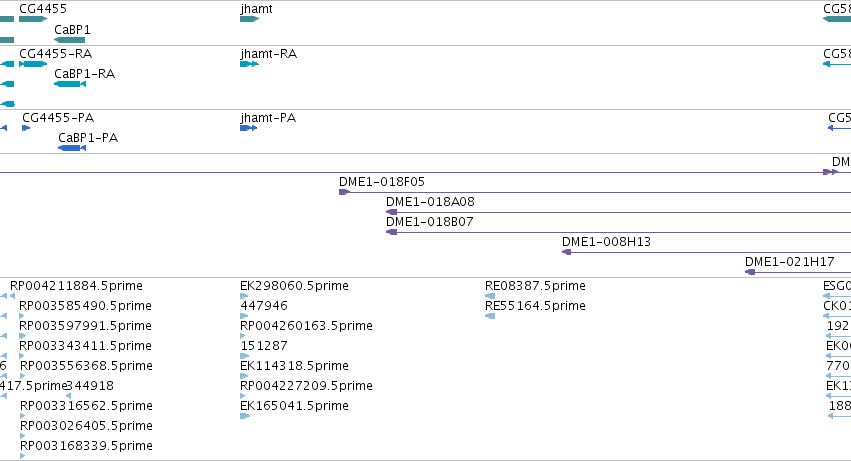Viewport: 851px width, 461px height.
Task: Click the RE08387.5prime label
Action: (535, 286)
